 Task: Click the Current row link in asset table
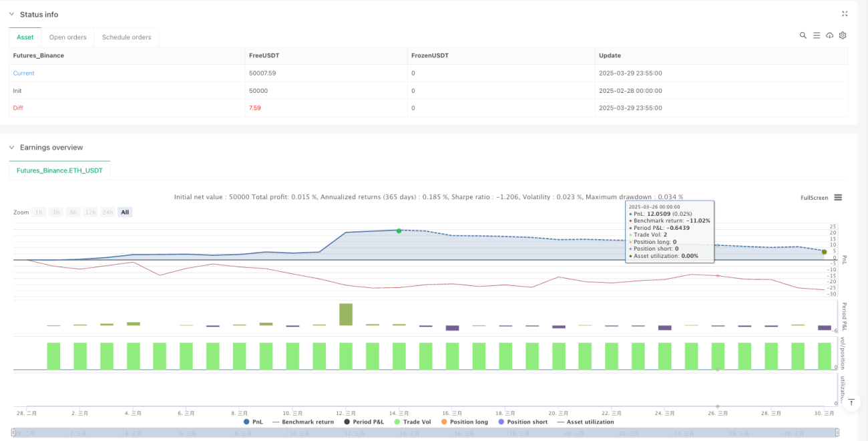coord(24,73)
